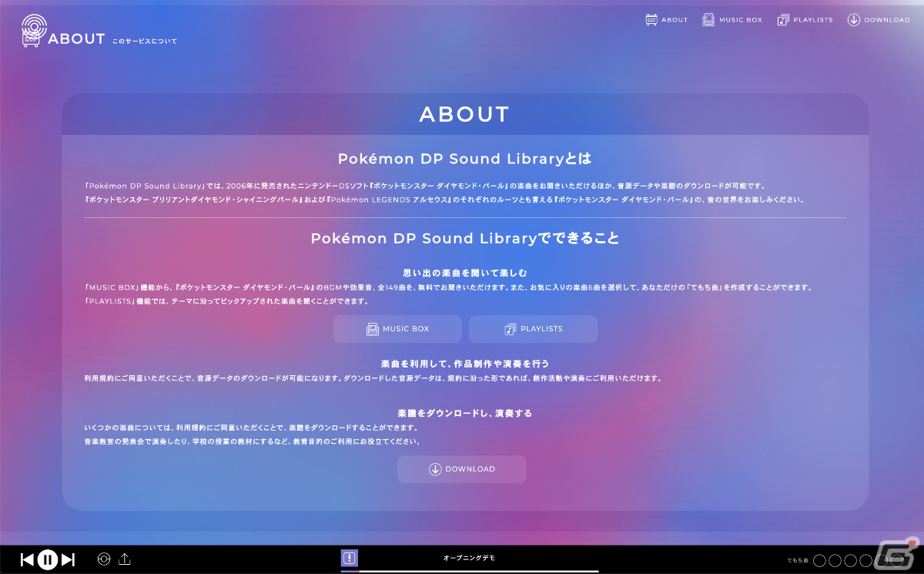Open MUSIC BOX in the top navigation
Screen dimensions: 924x574
tap(732, 20)
